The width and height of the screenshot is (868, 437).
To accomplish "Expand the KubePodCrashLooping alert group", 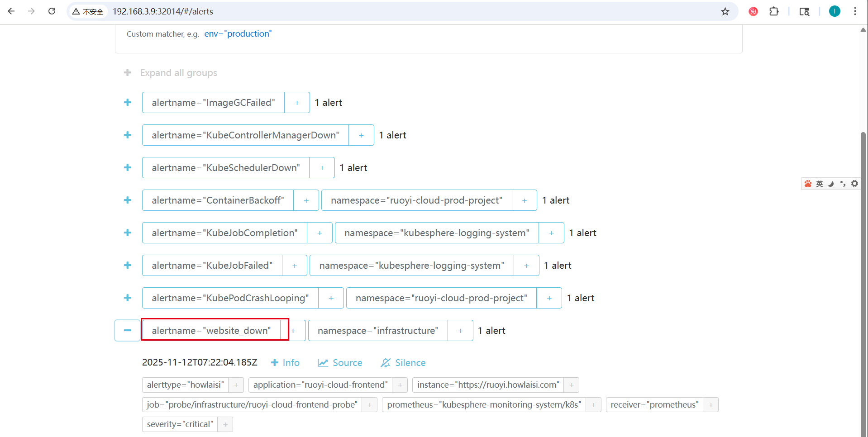I will click(127, 298).
